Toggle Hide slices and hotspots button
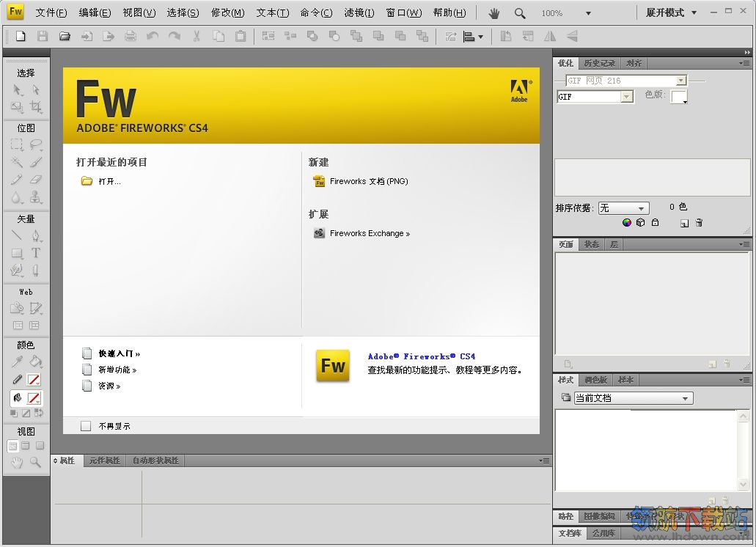 [18, 326]
